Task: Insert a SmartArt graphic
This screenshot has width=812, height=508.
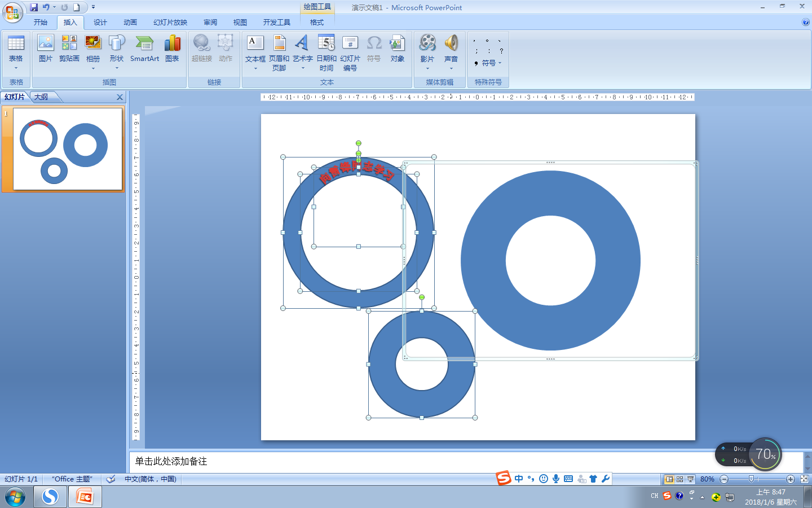Action: [x=144, y=49]
